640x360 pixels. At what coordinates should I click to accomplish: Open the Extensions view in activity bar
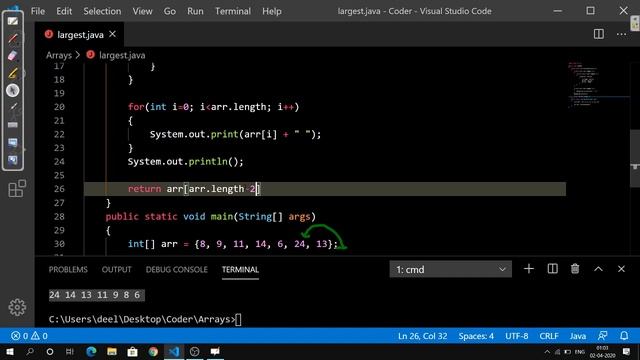coord(17,189)
